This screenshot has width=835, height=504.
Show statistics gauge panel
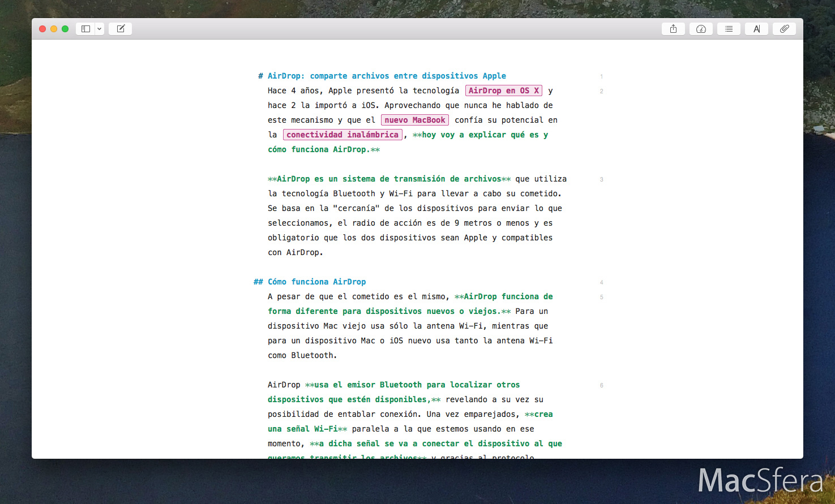tap(701, 29)
